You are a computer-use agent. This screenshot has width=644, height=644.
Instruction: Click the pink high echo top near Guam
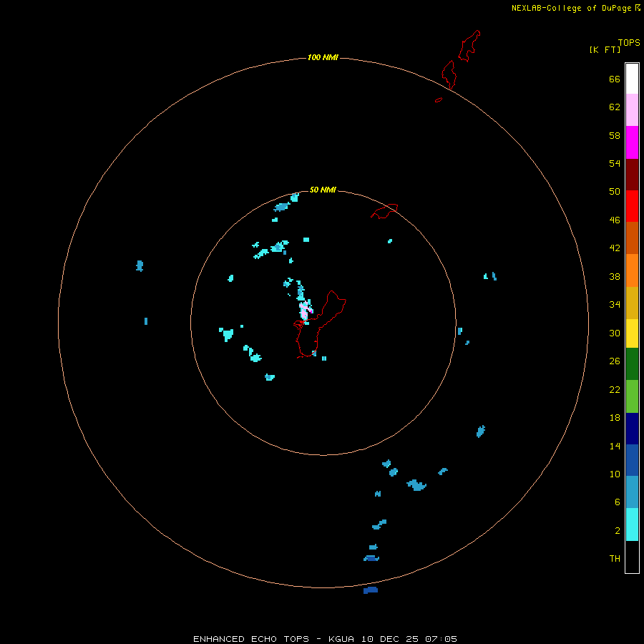click(x=304, y=311)
